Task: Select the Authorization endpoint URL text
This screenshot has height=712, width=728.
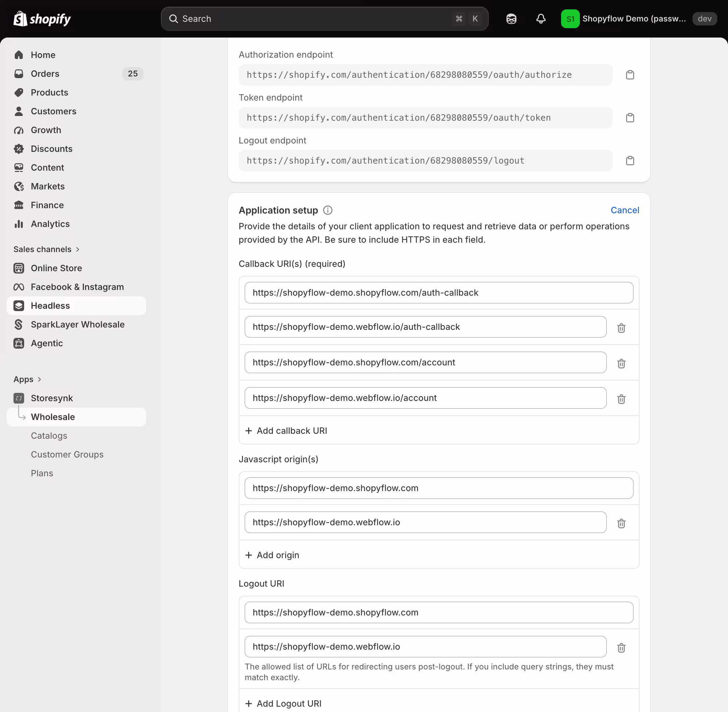Action: click(409, 75)
